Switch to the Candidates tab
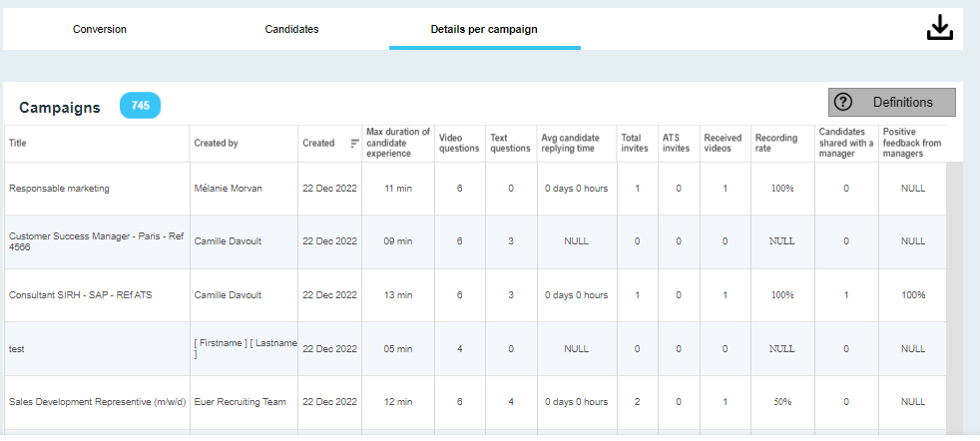980x441 pixels. click(x=291, y=29)
